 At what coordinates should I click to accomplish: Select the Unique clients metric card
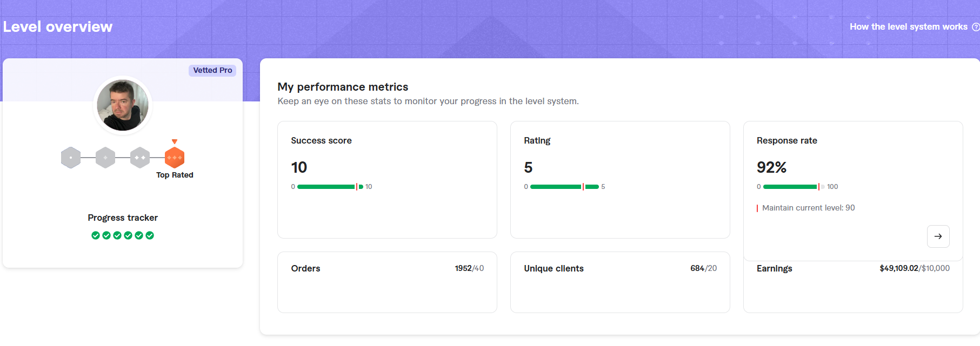pyautogui.click(x=620, y=282)
